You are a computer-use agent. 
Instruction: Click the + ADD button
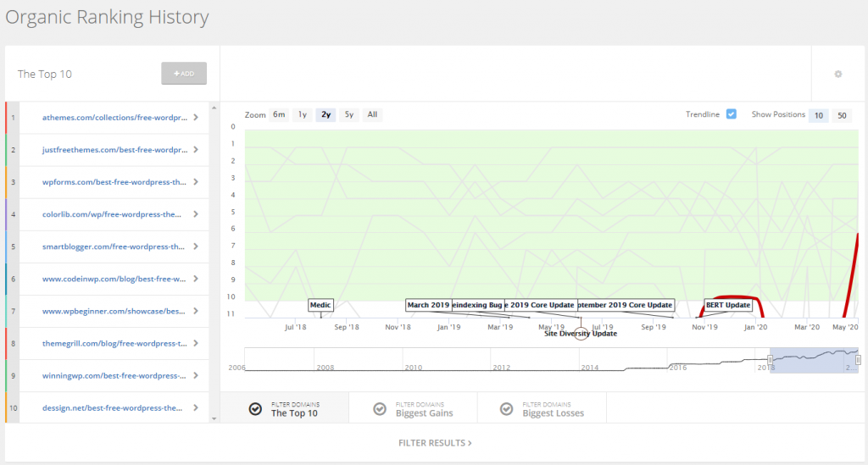184,74
